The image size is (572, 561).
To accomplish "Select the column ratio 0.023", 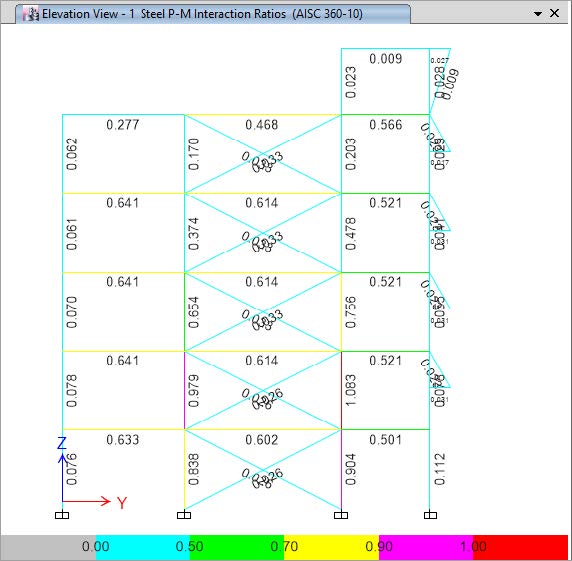I will coord(351,82).
